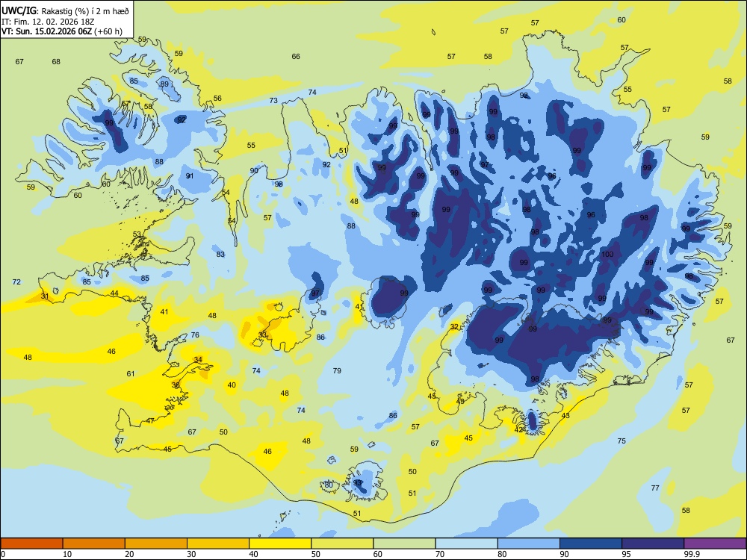Viewport: 747px width, 560px height.
Task: Click the '32' humidity value on the map
Action: tap(454, 327)
